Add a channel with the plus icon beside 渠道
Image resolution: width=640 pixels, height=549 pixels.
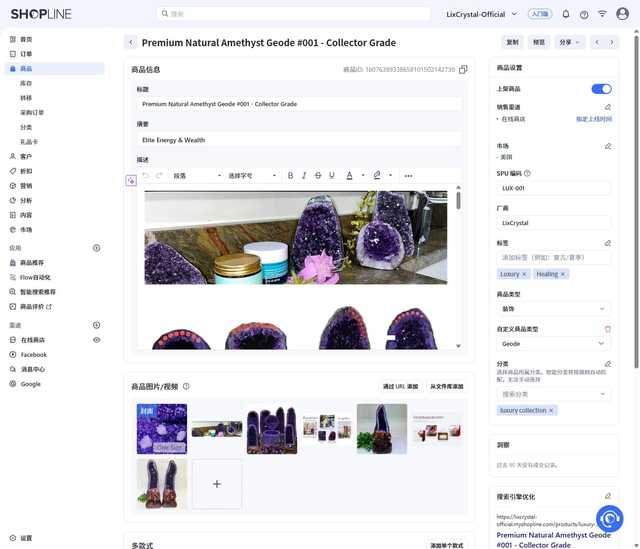96,325
